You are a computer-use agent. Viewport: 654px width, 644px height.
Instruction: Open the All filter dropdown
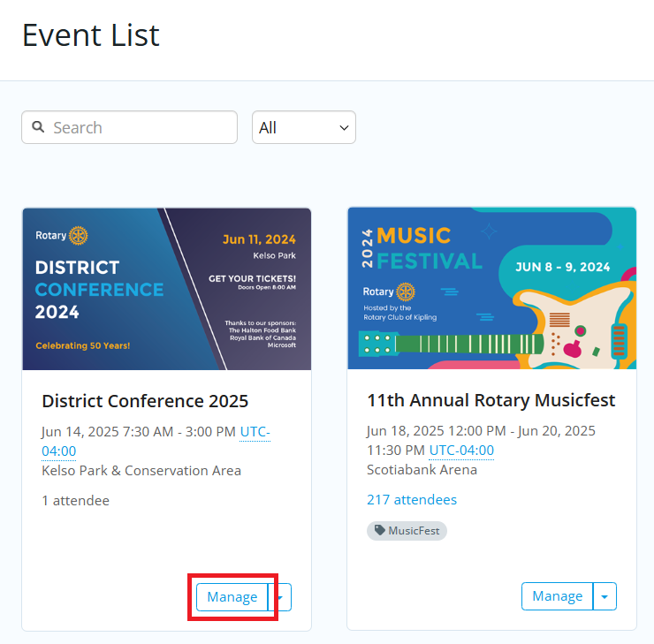(304, 127)
